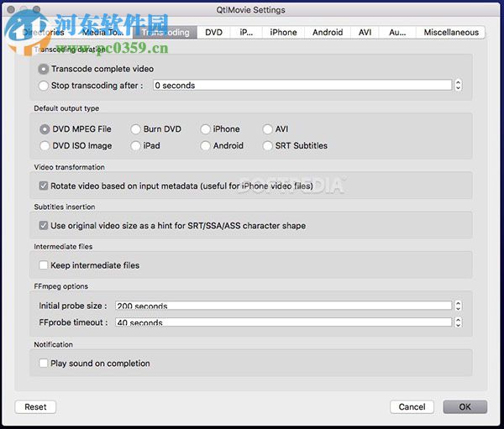Image resolution: width=504 pixels, height=429 pixels.
Task: Click the Reset button
Action: click(35, 407)
